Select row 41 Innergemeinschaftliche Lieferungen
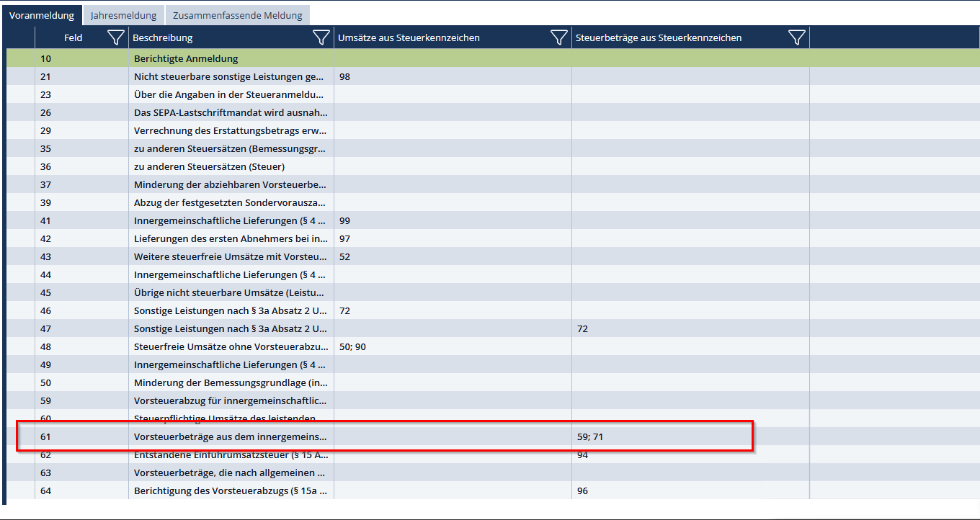 coord(230,220)
